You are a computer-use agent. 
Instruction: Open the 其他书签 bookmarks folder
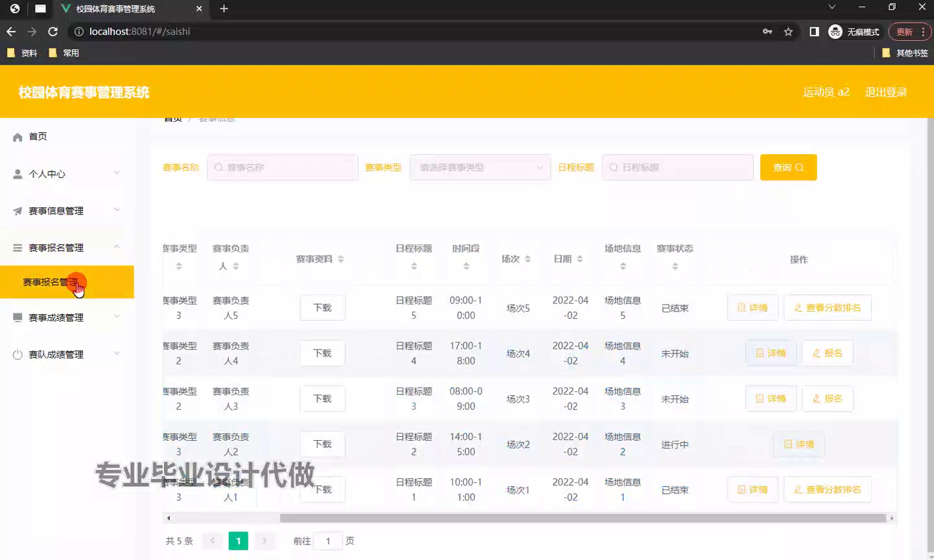click(x=905, y=53)
